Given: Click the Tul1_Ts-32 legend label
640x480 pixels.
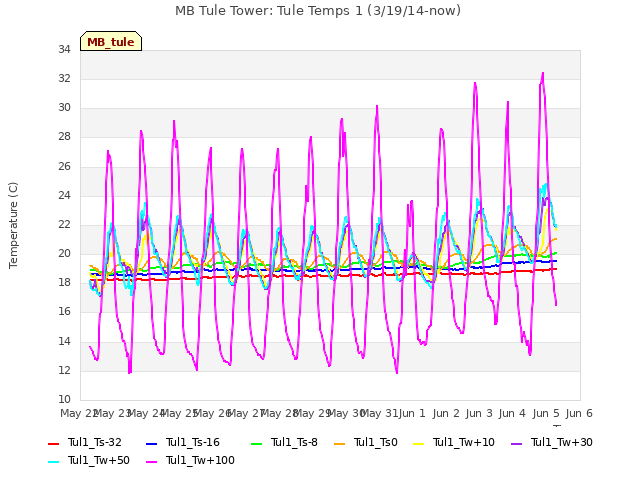Looking at the screenshot, I should 95,442.
